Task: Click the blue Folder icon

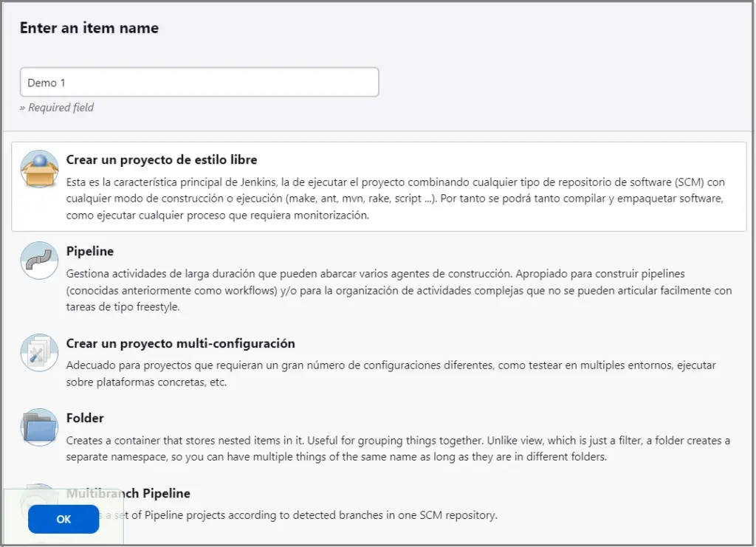Action: coord(40,427)
